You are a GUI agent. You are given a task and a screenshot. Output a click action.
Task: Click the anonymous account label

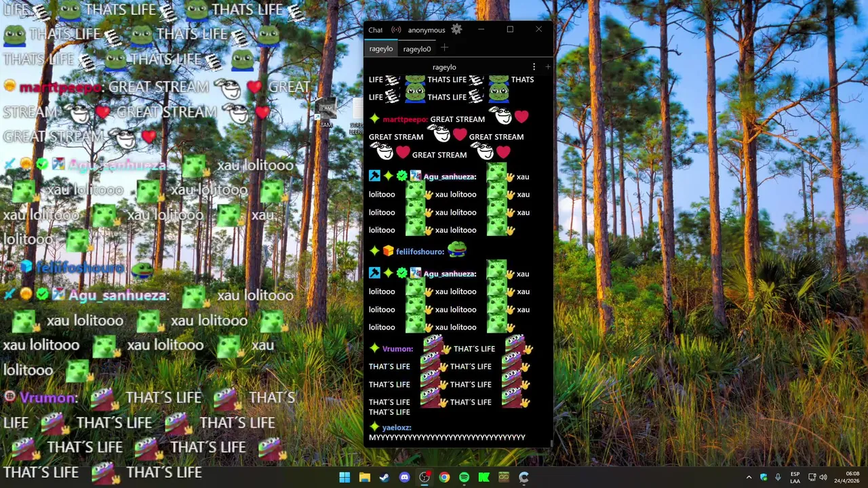[x=427, y=30]
